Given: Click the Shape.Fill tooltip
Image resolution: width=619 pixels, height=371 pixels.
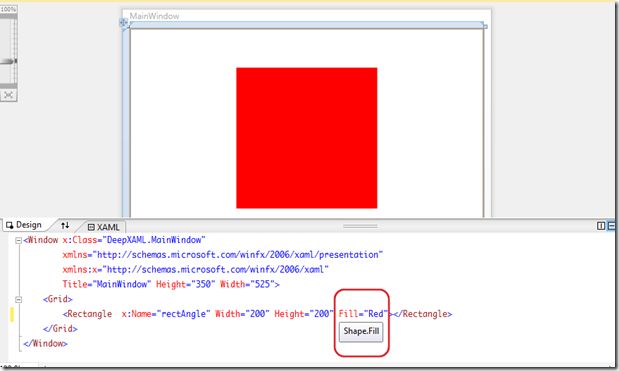Looking at the screenshot, I should (361, 331).
